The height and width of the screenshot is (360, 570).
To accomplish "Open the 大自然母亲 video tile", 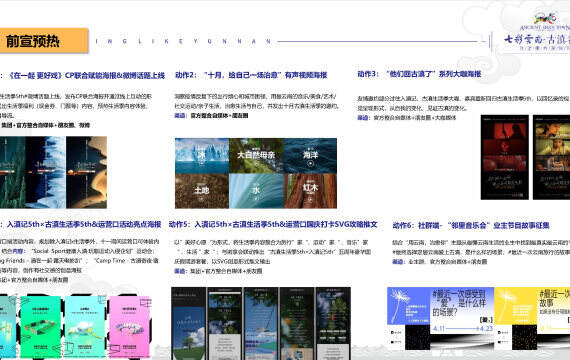I will point(256,156).
